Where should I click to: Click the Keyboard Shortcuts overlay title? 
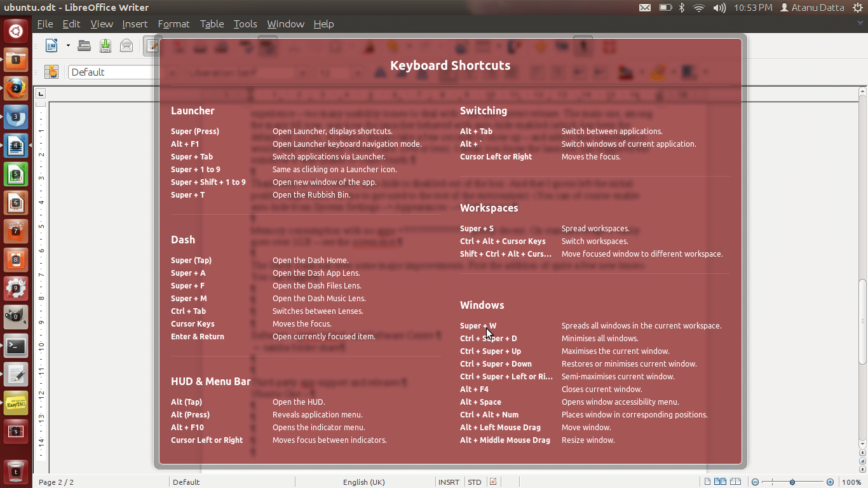point(450,65)
